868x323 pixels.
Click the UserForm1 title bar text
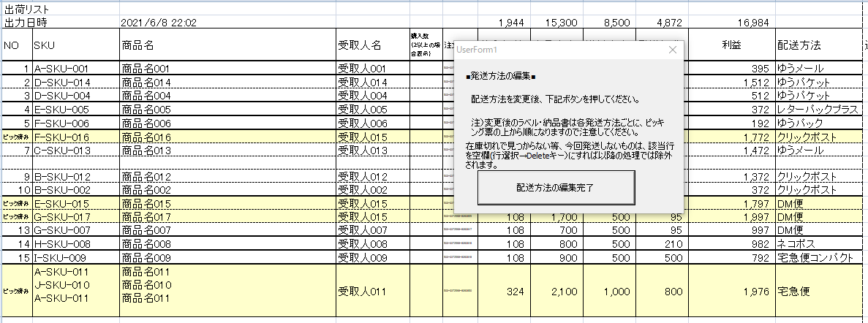click(x=476, y=50)
